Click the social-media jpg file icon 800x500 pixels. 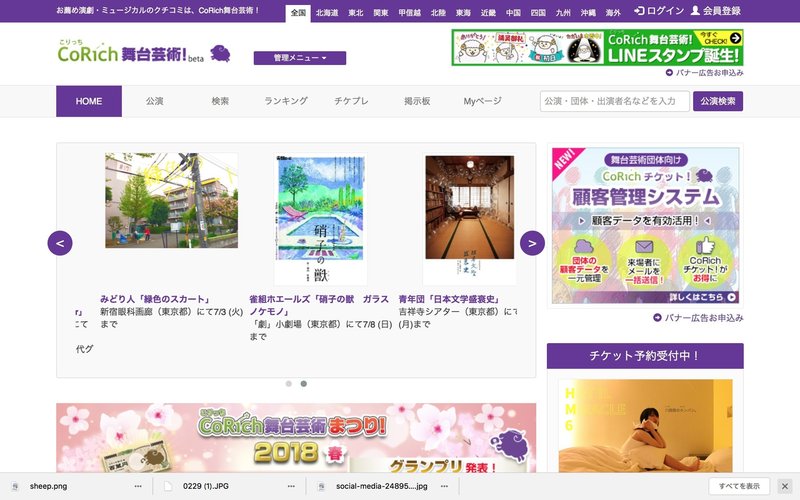(321, 486)
